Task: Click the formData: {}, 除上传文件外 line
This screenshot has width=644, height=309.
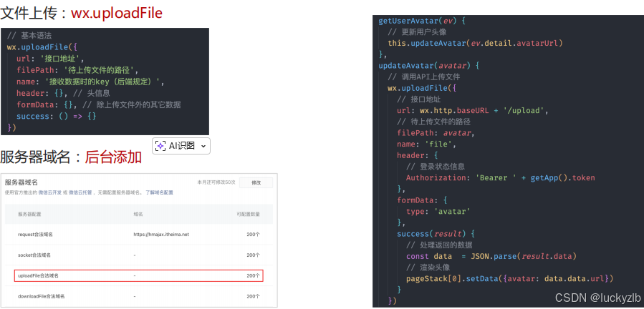Action: click(99, 104)
